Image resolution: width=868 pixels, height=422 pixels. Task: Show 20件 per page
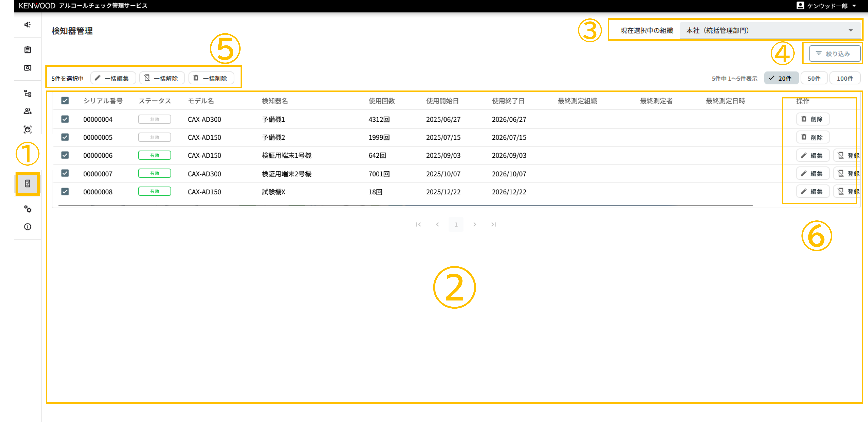781,78
